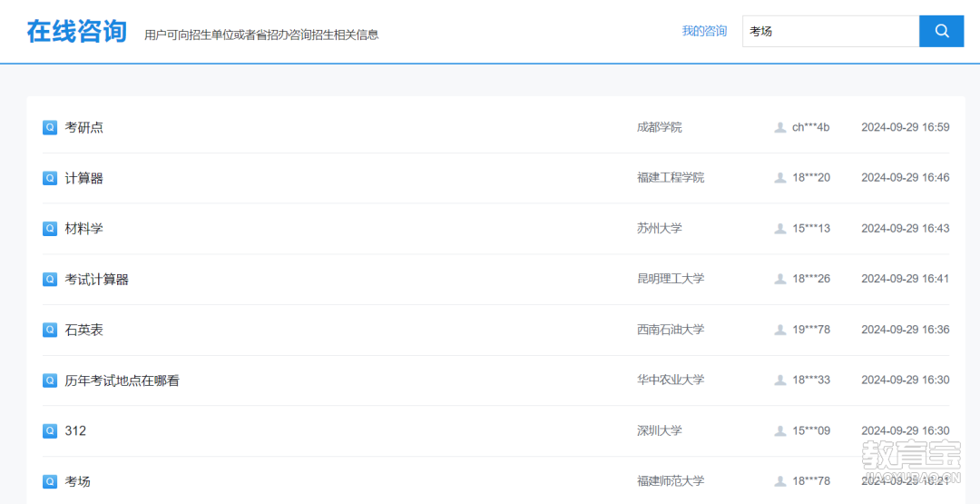The image size is (980, 504).
Task: Click the Q icon beside 计算器
Action: tap(50, 178)
